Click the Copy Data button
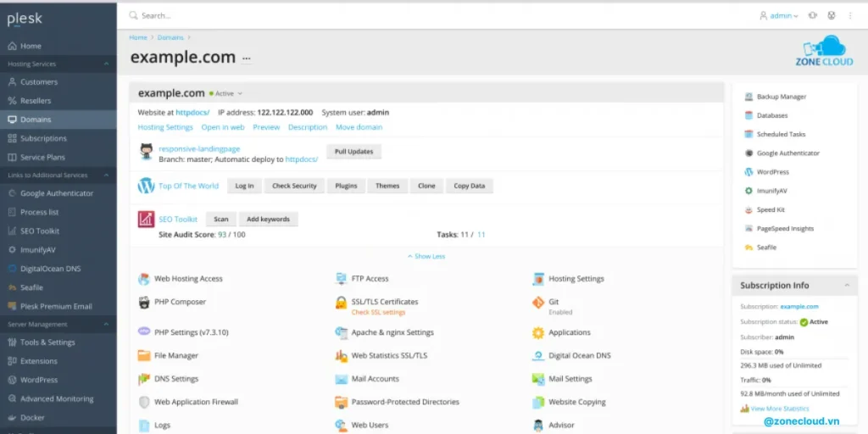Image resolution: width=868 pixels, height=434 pixels. coord(470,186)
